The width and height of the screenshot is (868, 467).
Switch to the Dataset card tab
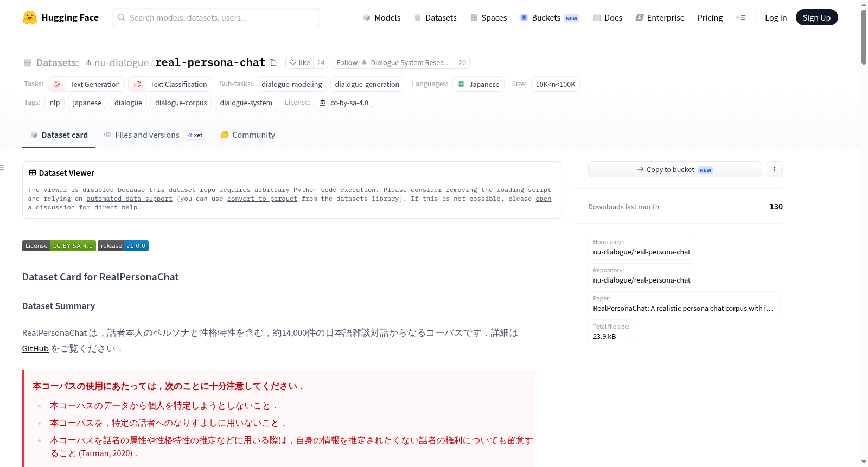click(x=59, y=135)
